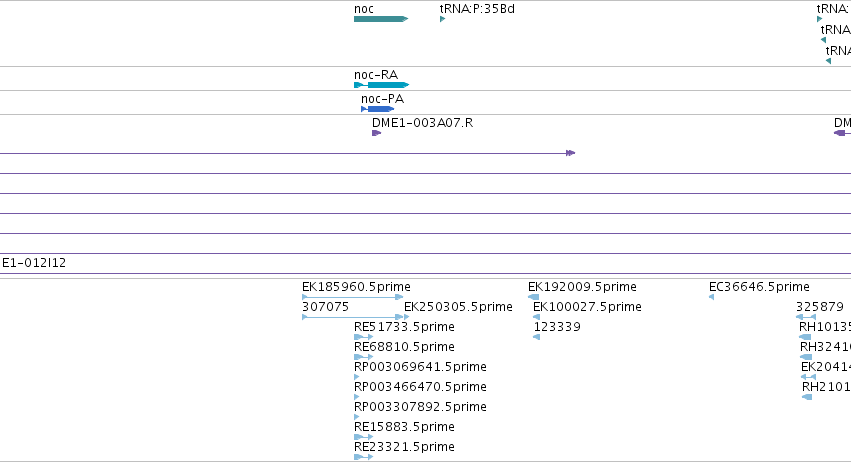Open the tRNA:P:35Bd gene label

pos(477,9)
